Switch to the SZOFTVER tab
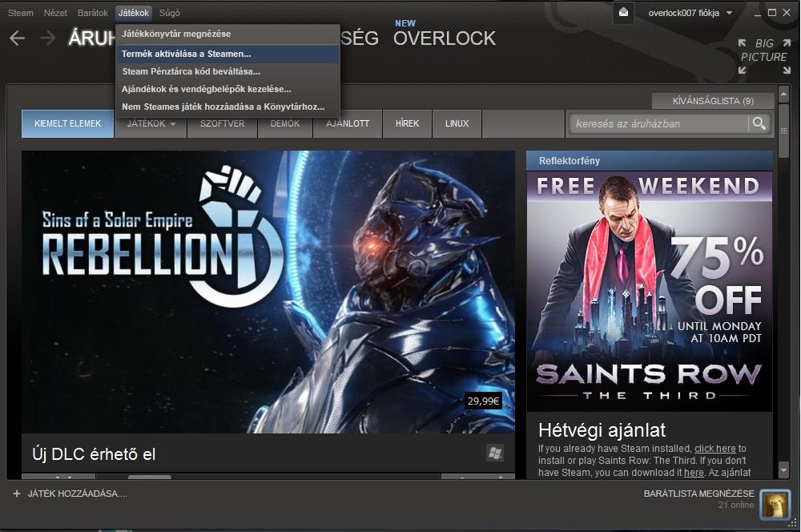The width and height of the screenshot is (801, 532). click(x=222, y=123)
